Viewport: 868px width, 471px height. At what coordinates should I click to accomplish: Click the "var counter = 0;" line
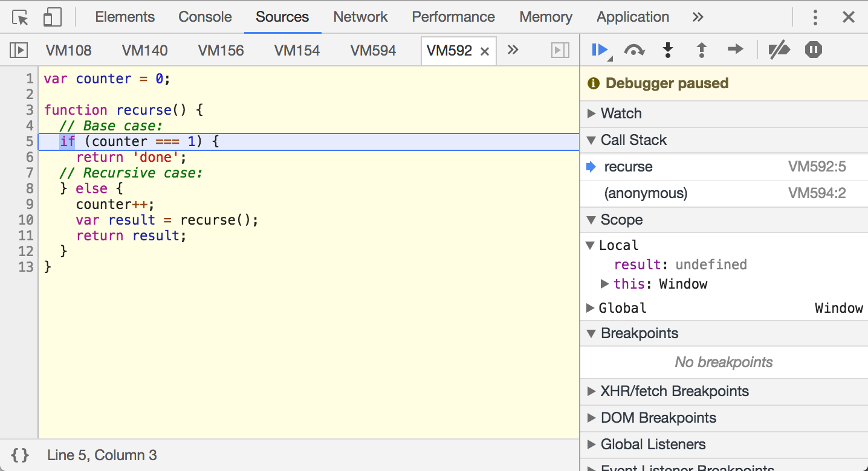[107, 78]
